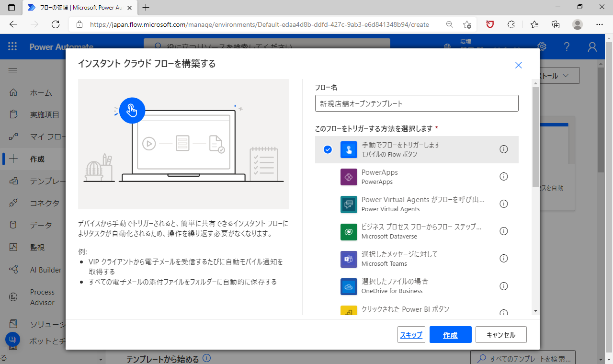Open the settings gear icon

point(542,46)
